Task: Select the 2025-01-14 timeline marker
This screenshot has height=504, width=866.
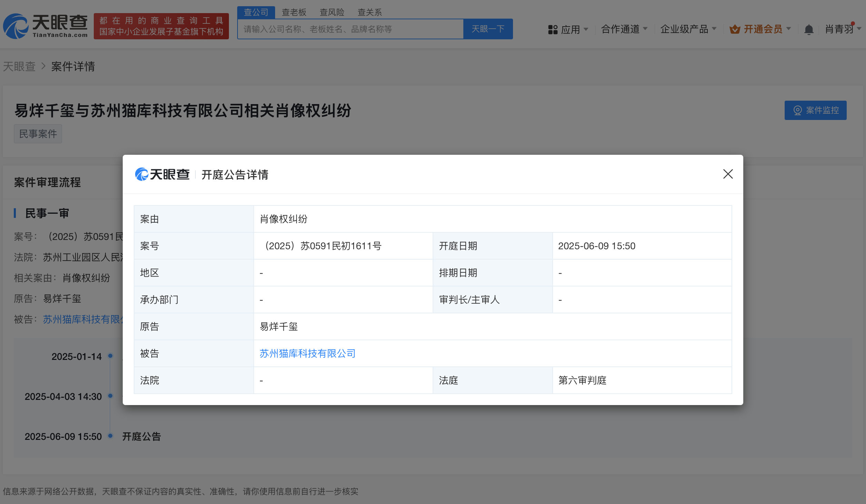Action: (110, 356)
